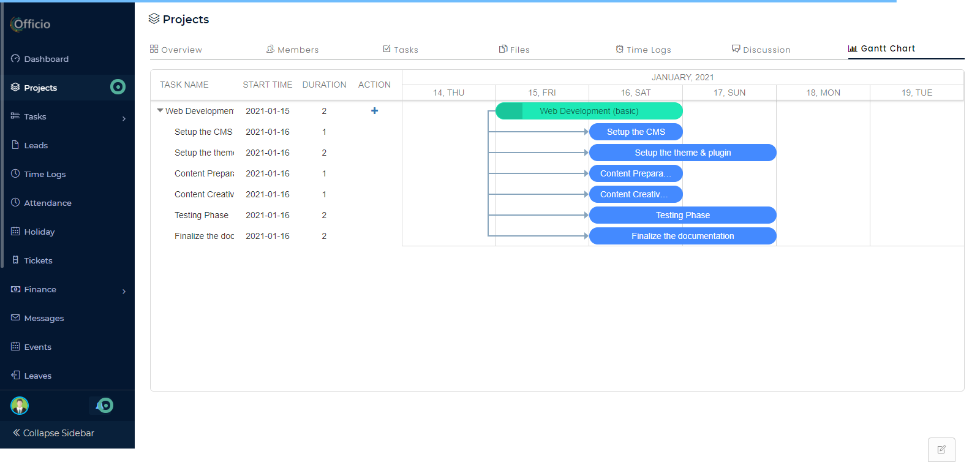Select the Testing Phase task row

(x=276, y=215)
